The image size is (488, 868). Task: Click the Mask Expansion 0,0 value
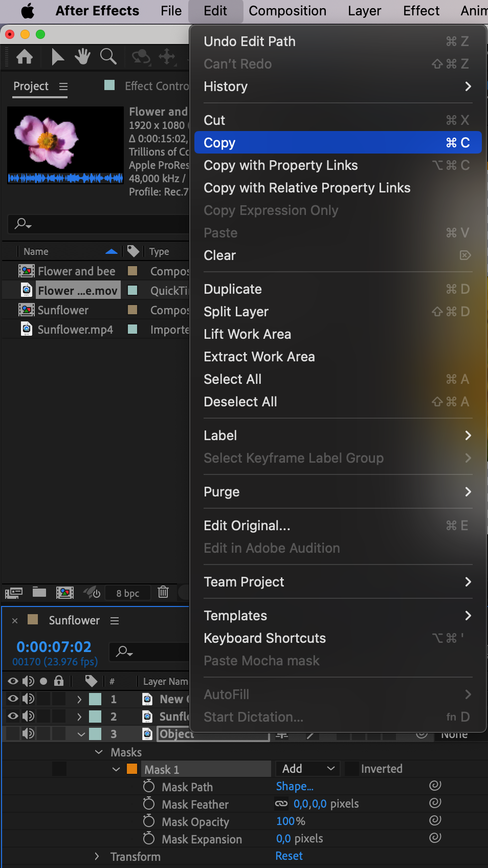(x=283, y=838)
